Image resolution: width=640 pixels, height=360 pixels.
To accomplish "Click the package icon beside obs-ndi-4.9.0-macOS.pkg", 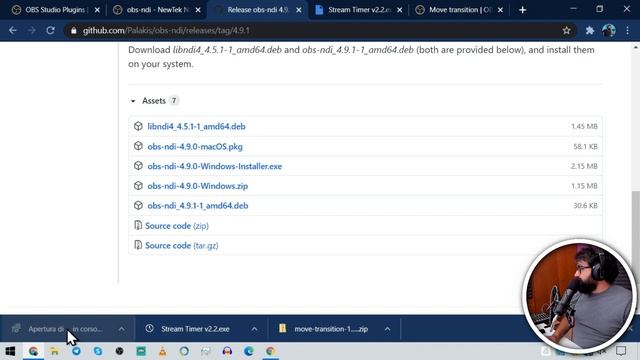I will tap(138, 146).
